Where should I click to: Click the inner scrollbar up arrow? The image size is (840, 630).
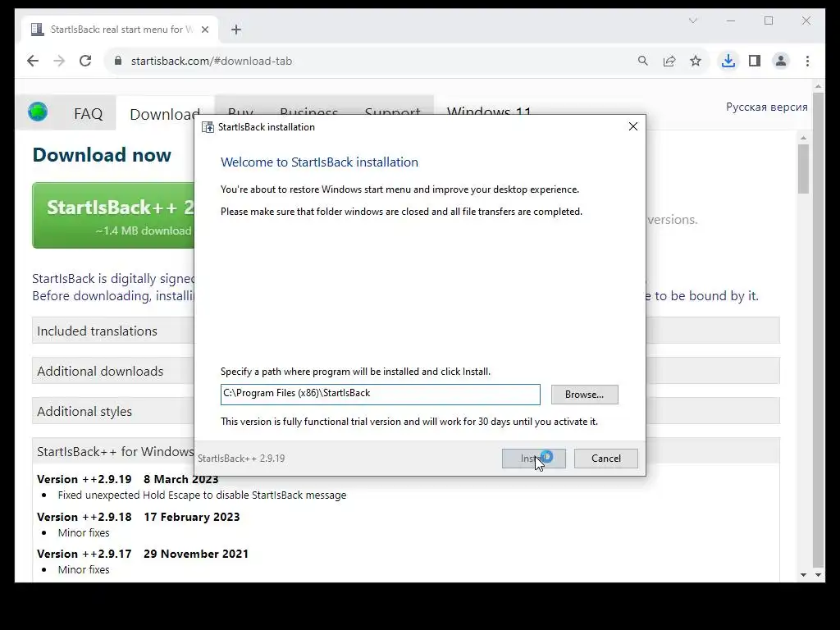tap(803, 138)
